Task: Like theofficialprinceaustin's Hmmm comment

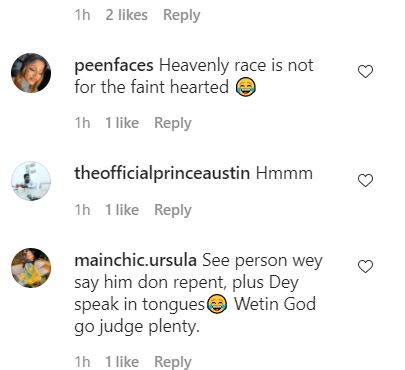Action: click(365, 180)
